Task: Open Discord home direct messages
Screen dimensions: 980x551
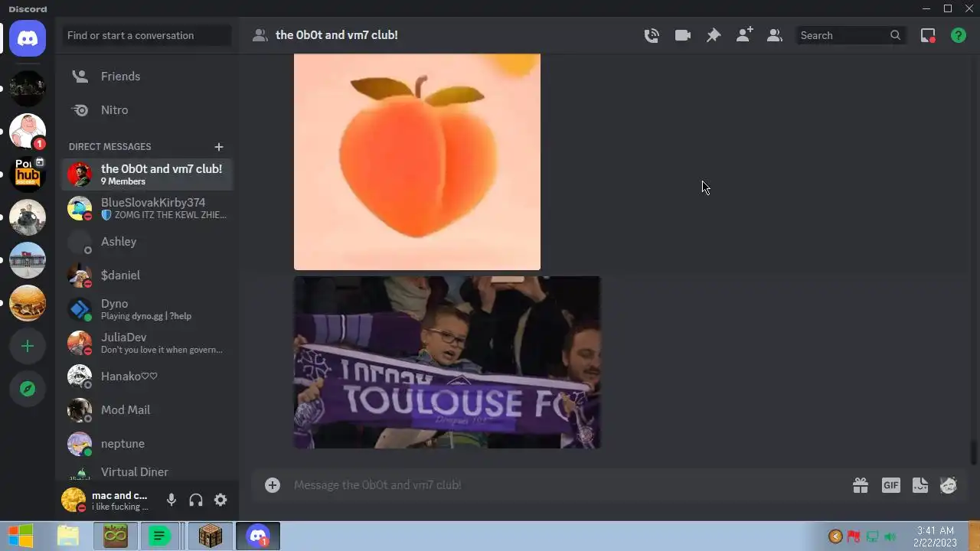Action: coord(28,38)
